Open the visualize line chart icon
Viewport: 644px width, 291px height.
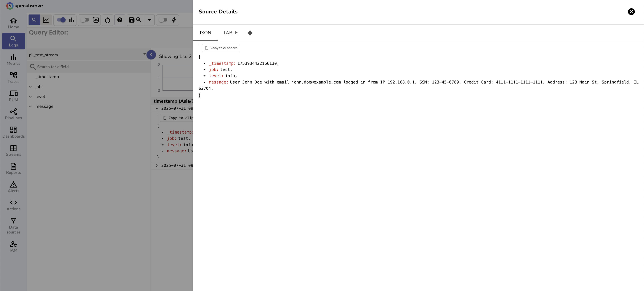[46, 20]
